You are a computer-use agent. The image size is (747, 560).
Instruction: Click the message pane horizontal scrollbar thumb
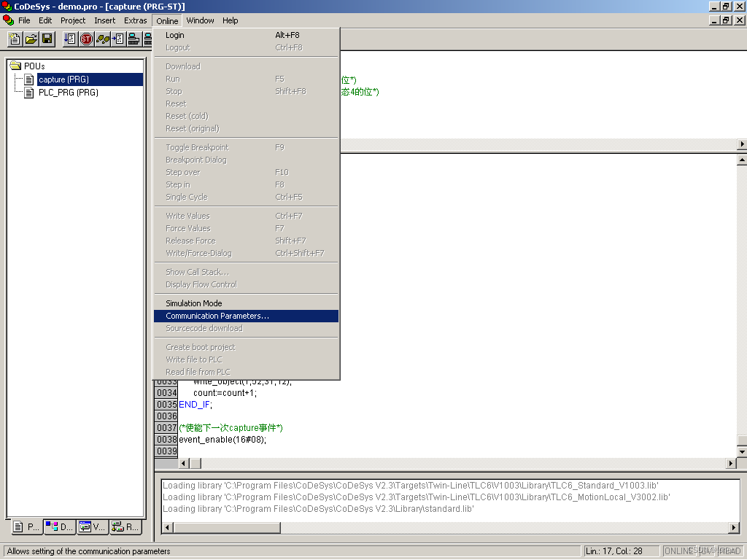227,527
